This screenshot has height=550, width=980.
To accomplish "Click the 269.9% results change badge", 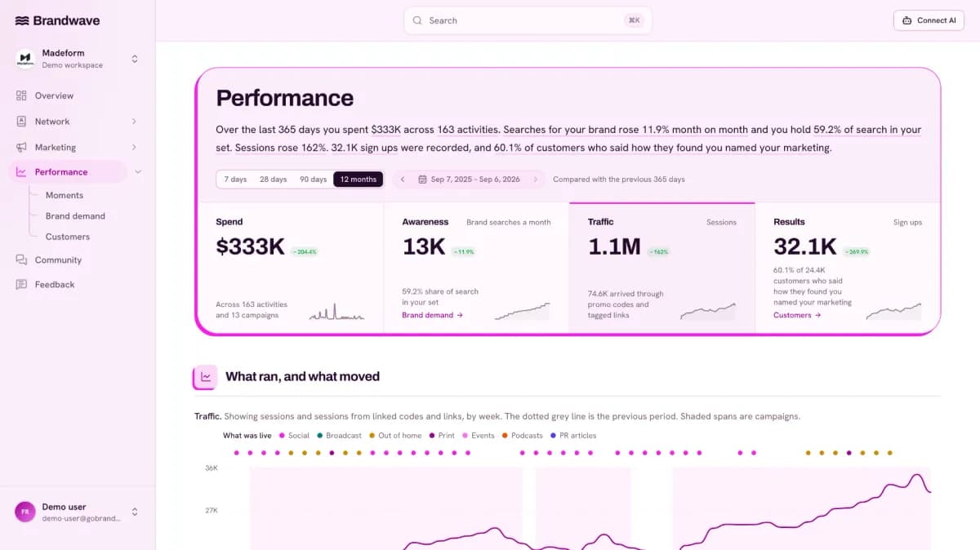I will point(856,251).
